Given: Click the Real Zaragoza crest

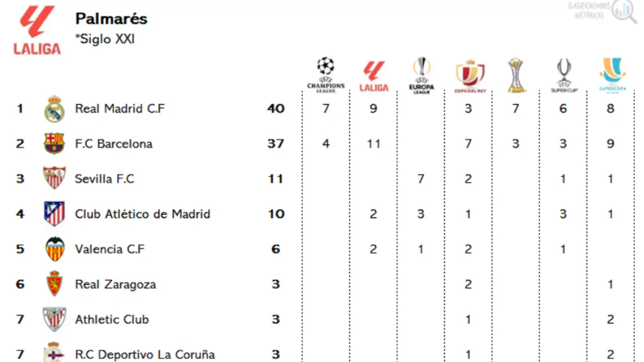Looking at the screenshot, I should (54, 284).
